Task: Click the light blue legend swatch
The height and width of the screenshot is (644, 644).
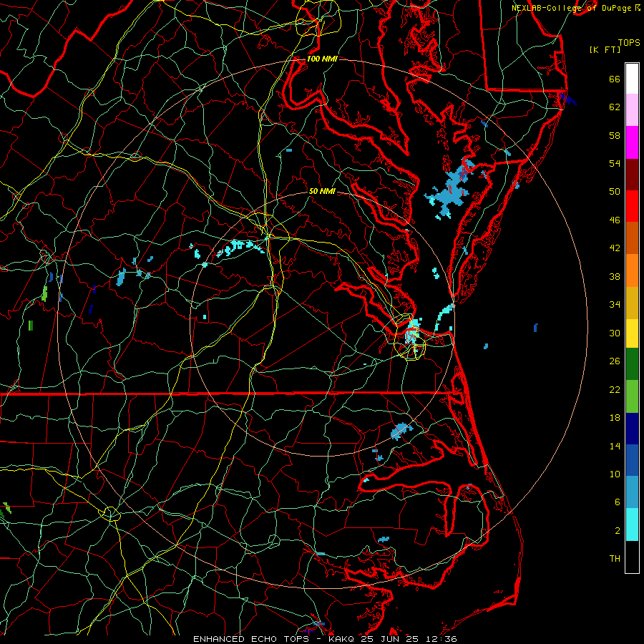Action: [632, 492]
